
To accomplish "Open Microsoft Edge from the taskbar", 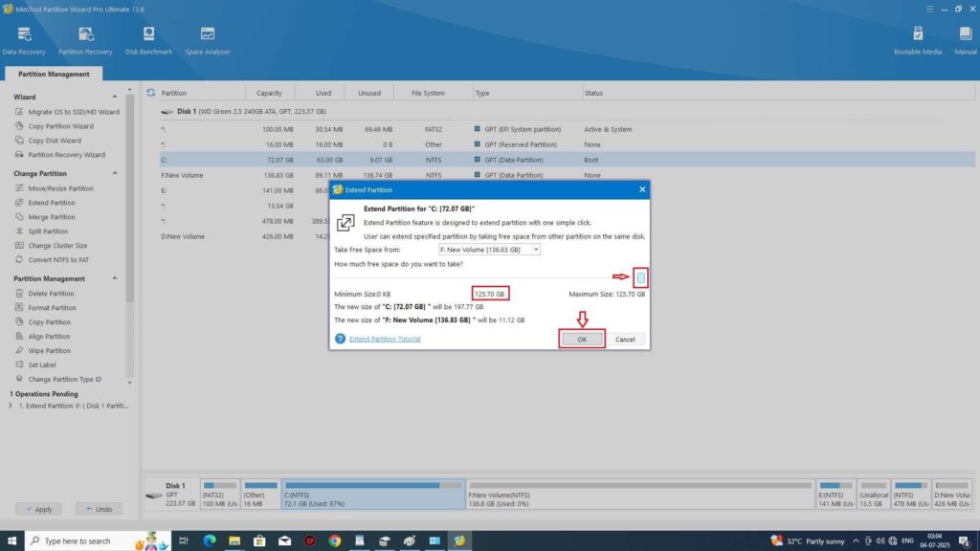I will 210,540.
